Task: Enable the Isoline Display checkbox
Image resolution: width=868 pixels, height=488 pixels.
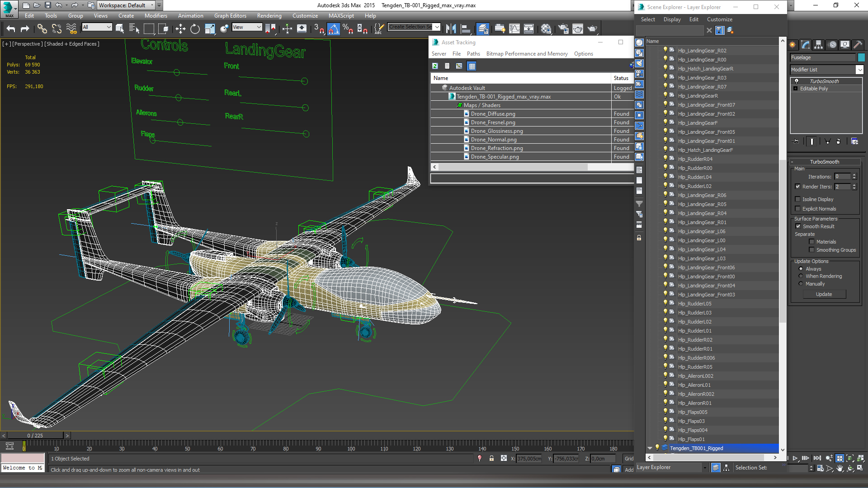Action: tap(798, 199)
